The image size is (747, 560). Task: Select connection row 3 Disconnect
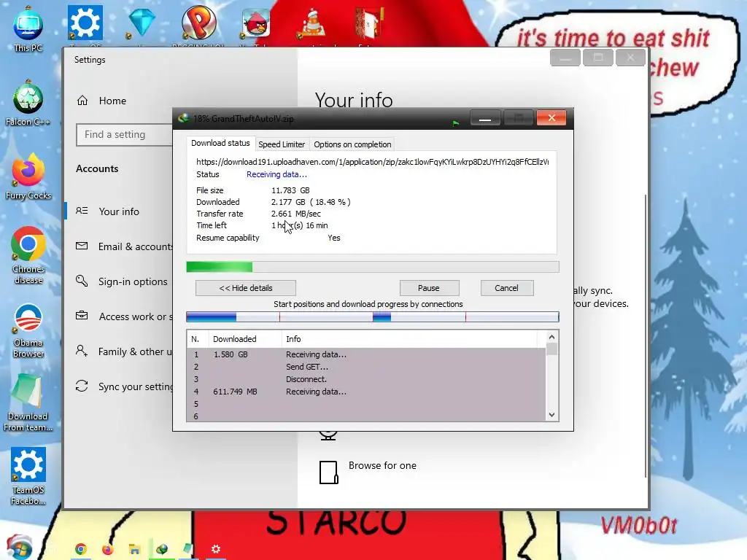[x=366, y=379]
